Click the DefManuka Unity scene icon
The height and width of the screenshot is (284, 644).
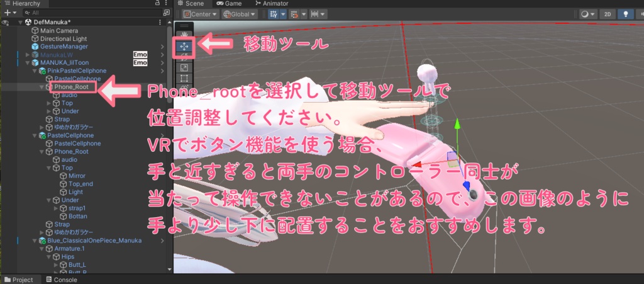coord(29,22)
